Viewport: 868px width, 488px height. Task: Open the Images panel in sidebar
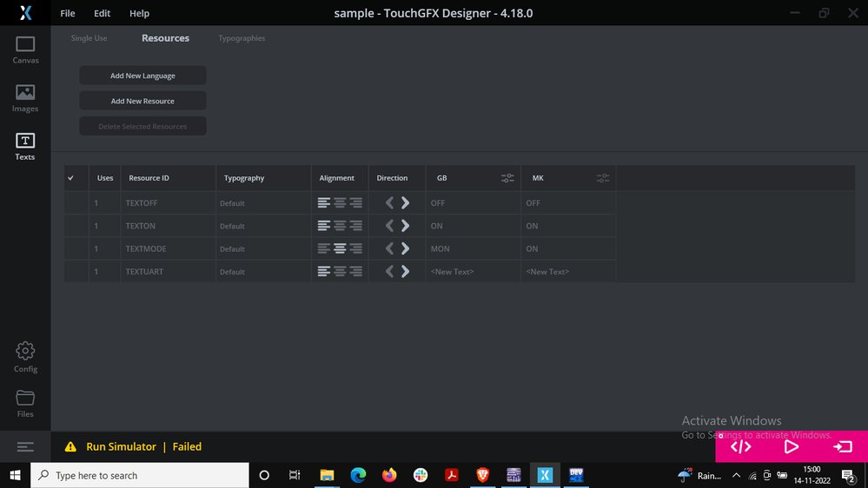[x=25, y=98]
